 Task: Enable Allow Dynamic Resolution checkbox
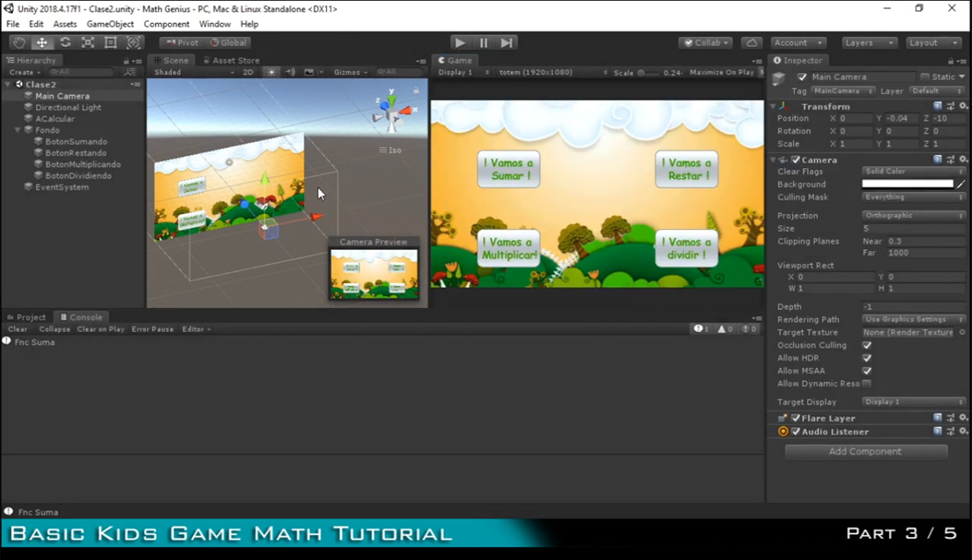click(x=867, y=384)
